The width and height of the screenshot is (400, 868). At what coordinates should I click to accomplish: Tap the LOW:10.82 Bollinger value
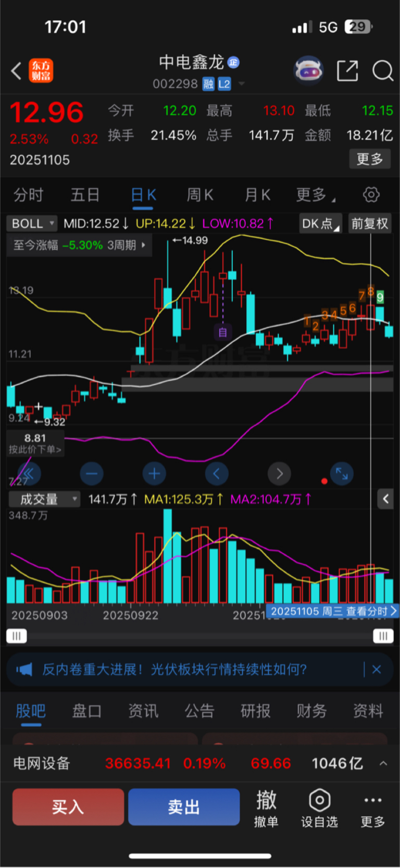click(238, 224)
